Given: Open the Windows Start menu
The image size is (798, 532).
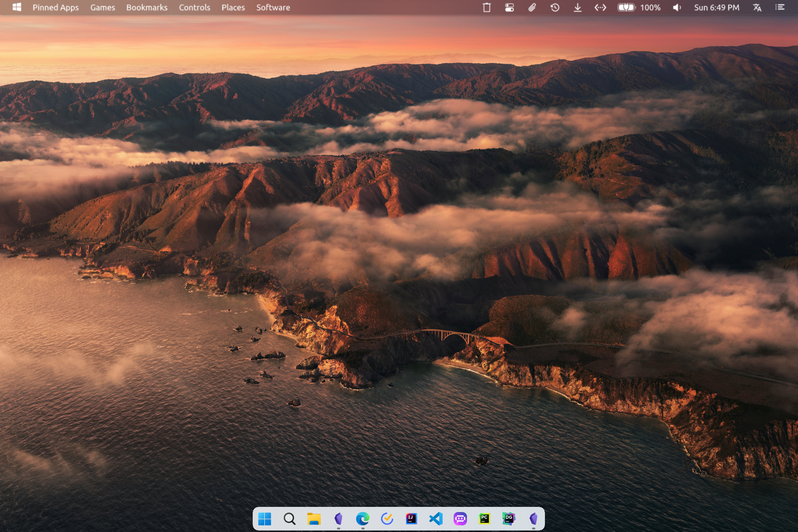Looking at the screenshot, I should pos(266,518).
